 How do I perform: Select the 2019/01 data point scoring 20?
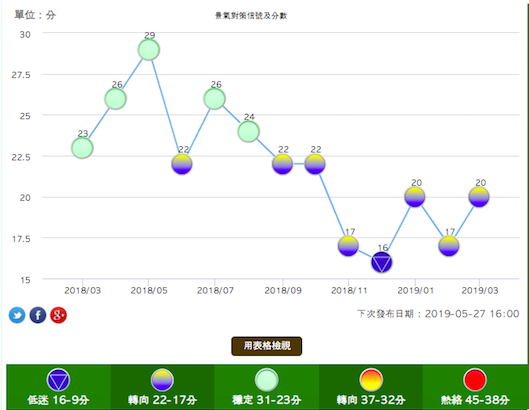[415, 197]
